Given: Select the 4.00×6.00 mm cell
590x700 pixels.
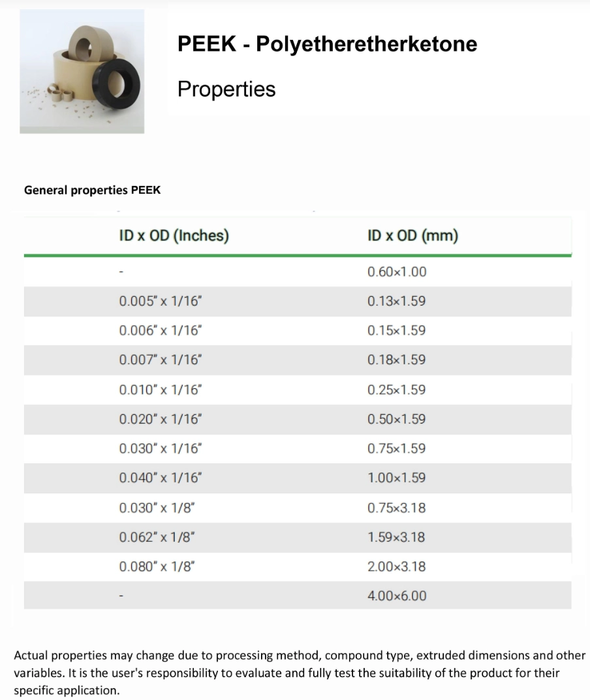Looking at the screenshot, I should tap(397, 596).
